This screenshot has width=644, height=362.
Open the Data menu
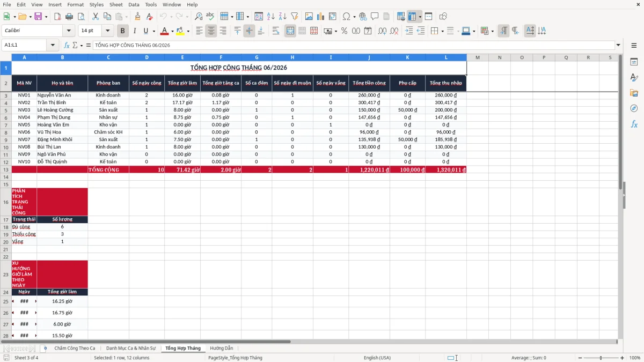point(134,4)
